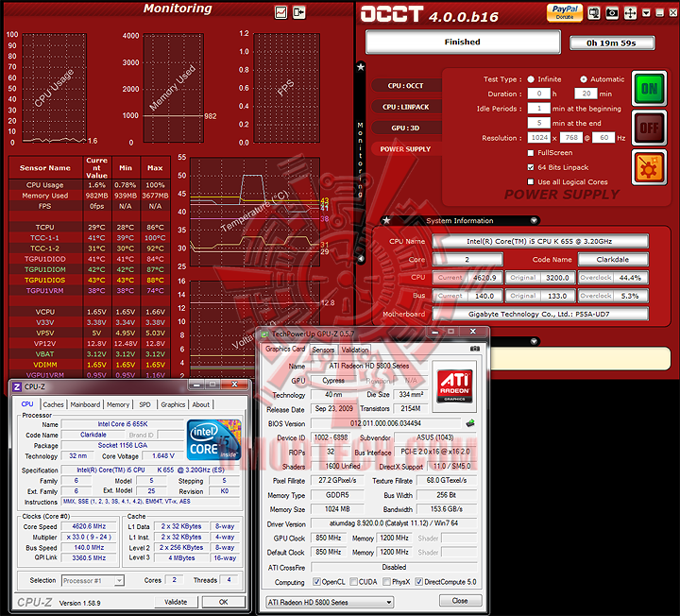Screen dimensions: 680x616
Task: Click the idle minutes at the beginning field
Action: [539, 109]
